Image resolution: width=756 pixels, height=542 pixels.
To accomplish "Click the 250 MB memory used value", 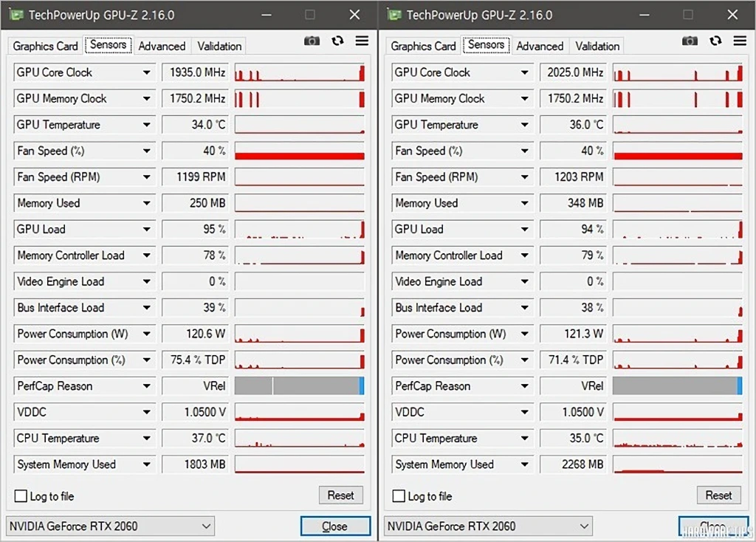I will [195, 203].
